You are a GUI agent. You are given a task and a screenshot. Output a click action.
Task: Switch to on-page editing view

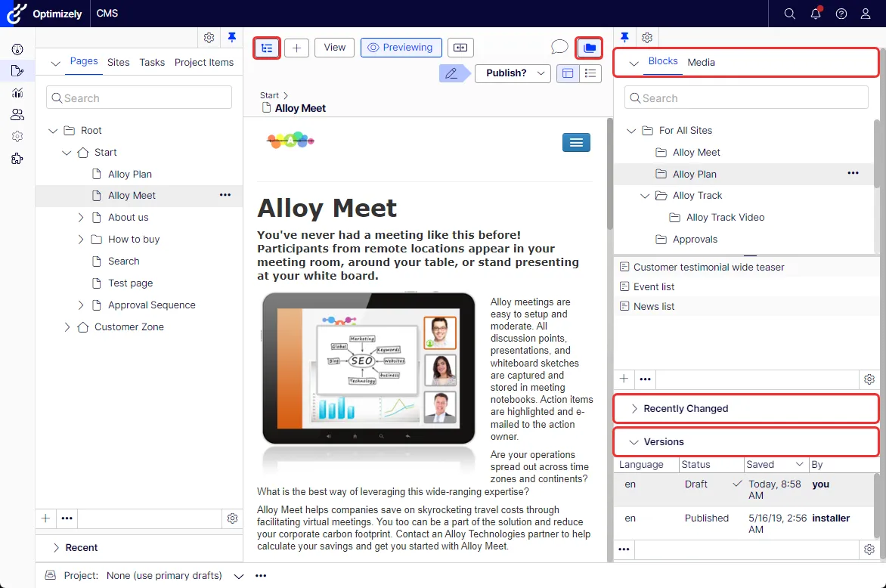coord(568,73)
